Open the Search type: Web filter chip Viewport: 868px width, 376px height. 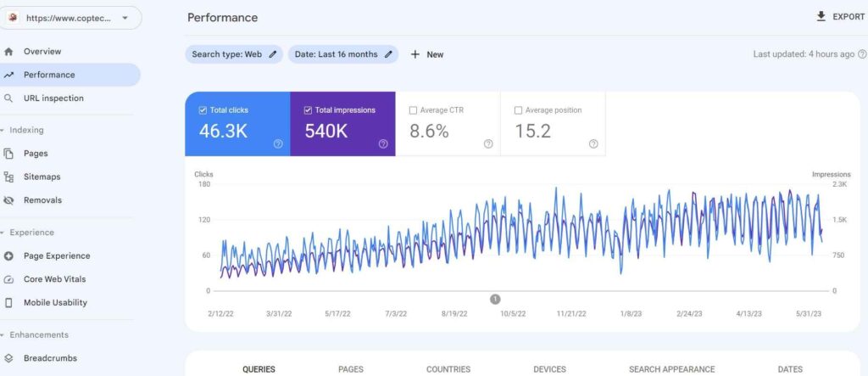(234, 54)
